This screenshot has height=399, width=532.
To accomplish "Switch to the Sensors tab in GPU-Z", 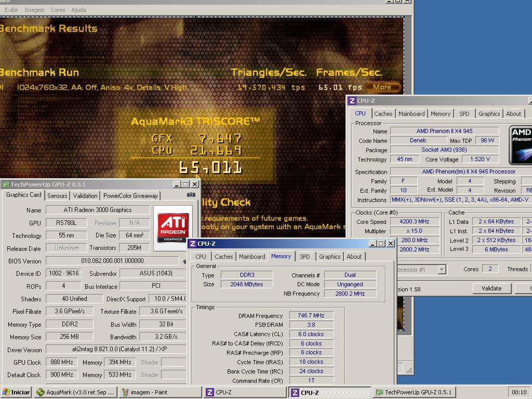I will [57, 196].
